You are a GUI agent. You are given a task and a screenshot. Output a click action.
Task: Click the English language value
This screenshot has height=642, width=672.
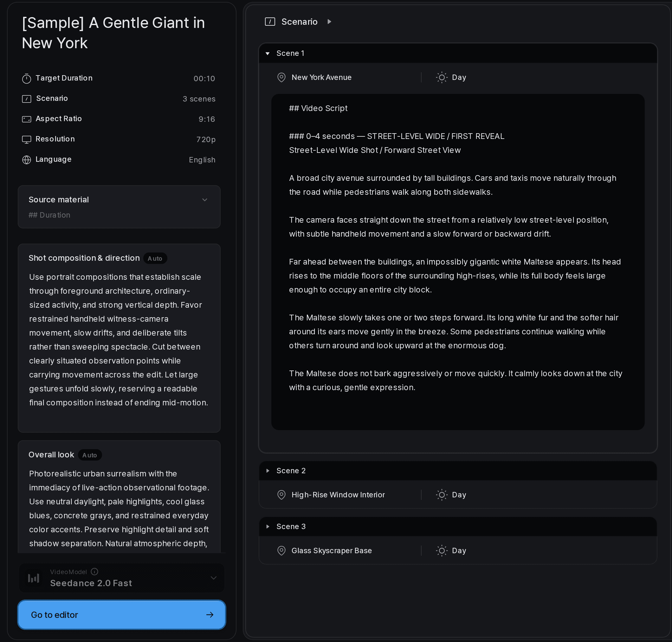(202, 160)
